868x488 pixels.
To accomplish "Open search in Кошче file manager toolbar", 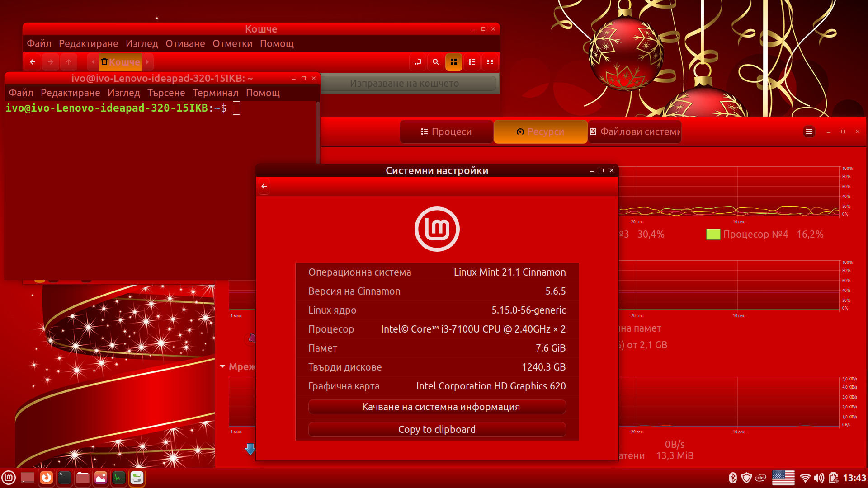I will click(435, 62).
